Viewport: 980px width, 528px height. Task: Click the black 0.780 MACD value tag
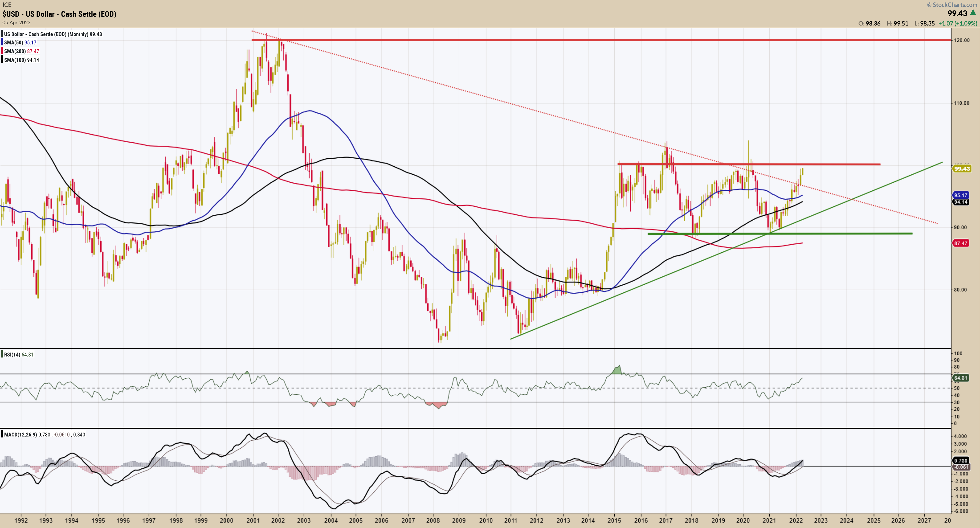coord(961,461)
